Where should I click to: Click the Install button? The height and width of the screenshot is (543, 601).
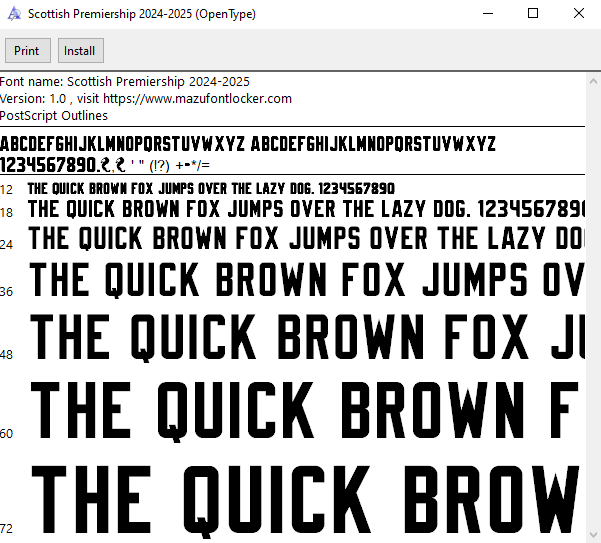tap(80, 51)
